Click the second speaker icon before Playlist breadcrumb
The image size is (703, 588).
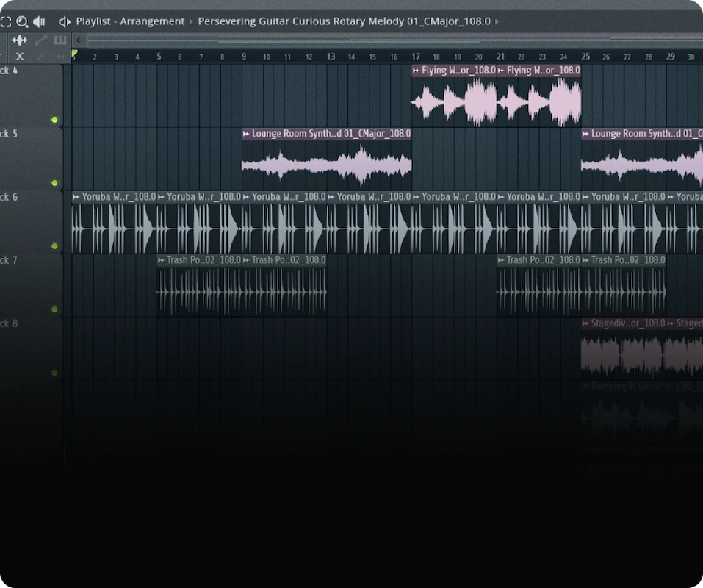65,21
